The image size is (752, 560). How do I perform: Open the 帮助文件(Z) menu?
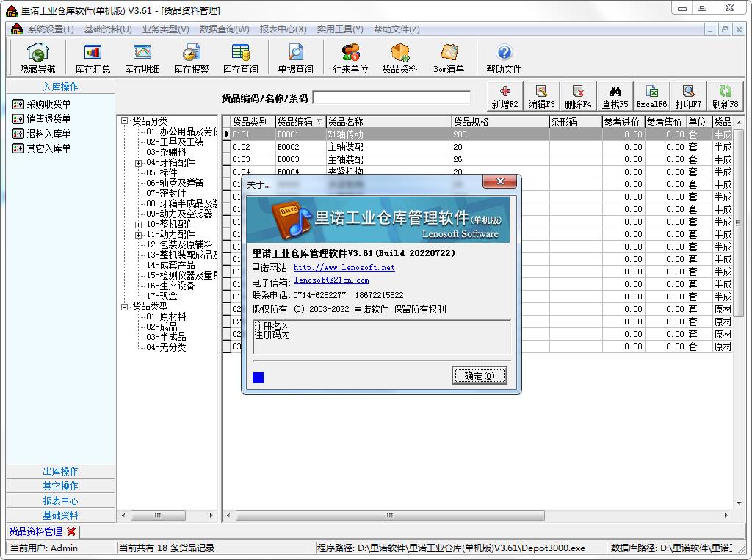[397, 29]
